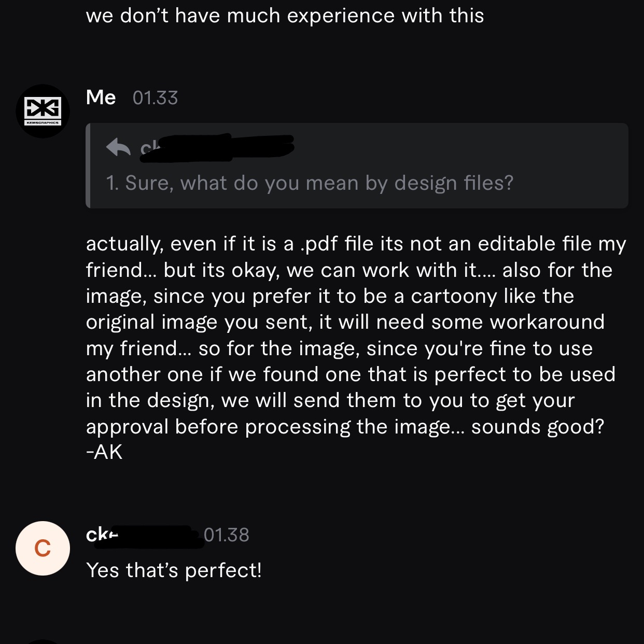Click the ".pdf" word in the message
The image size is (644, 644).
319,244
